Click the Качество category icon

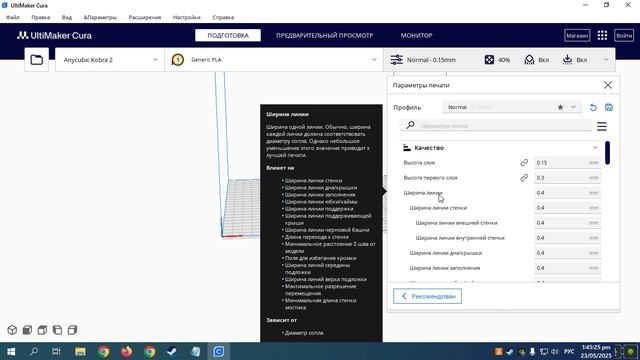(x=407, y=148)
